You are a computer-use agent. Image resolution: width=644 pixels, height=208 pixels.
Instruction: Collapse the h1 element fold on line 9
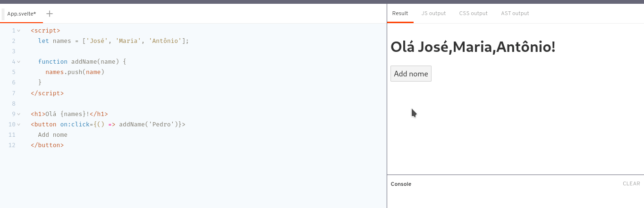(19, 114)
